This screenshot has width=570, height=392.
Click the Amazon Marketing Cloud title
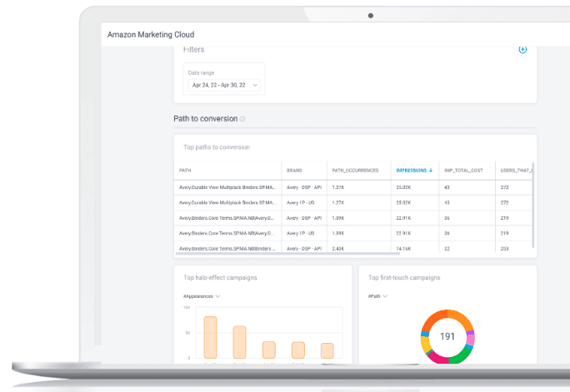pyautogui.click(x=151, y=34)
